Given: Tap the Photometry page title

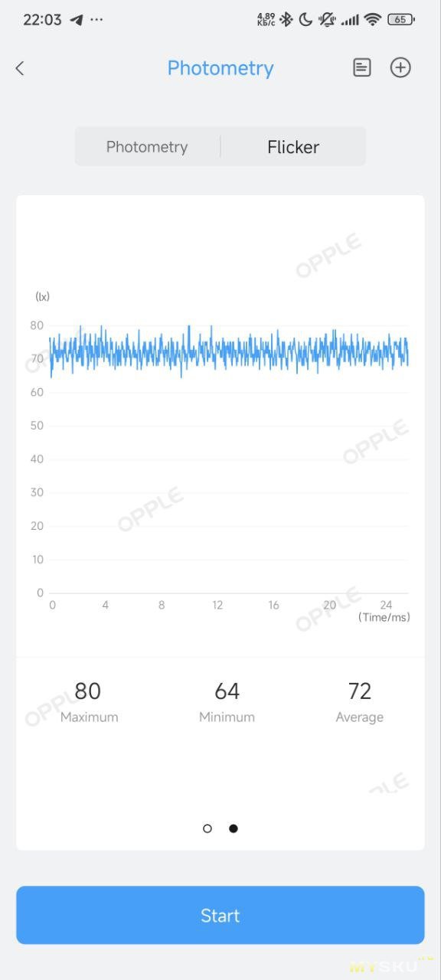Looking at the screenshot, I should pos(220,68).
